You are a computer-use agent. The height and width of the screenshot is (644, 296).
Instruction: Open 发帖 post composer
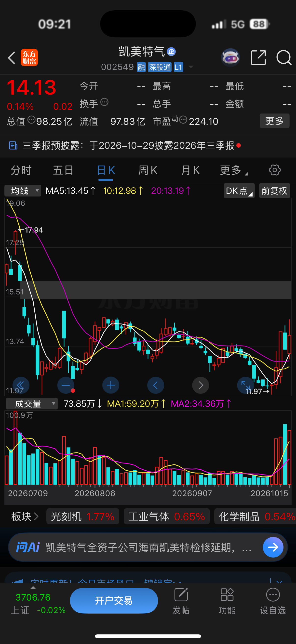coord(181,601)
